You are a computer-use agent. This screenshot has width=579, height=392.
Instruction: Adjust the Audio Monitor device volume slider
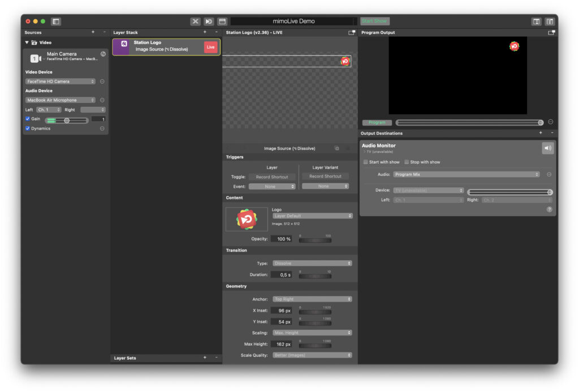[510, 192]
